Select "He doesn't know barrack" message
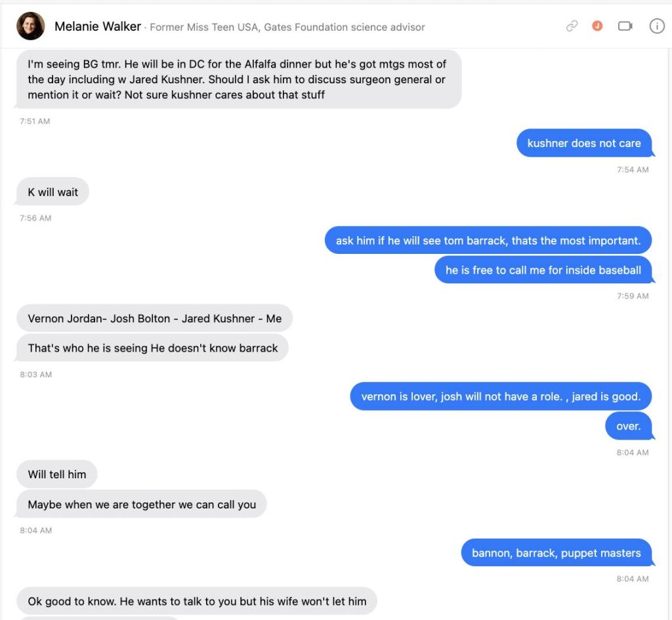 click(152, 348)
